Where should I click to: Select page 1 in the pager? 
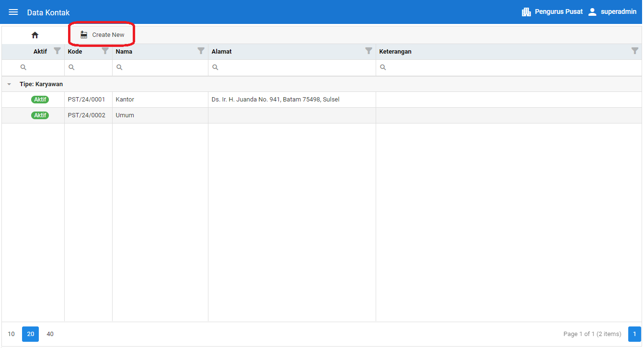pos(634,334)
